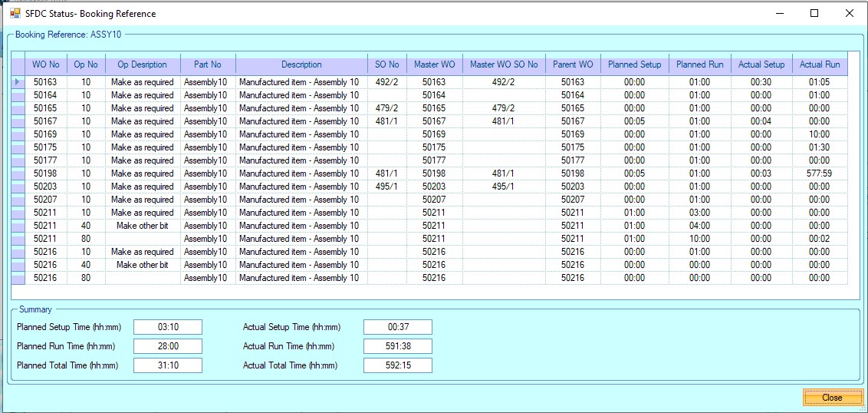Viewport: 868px width, 413px height.
Task: Click the Parent WO column header
Action: coord(572,64)
